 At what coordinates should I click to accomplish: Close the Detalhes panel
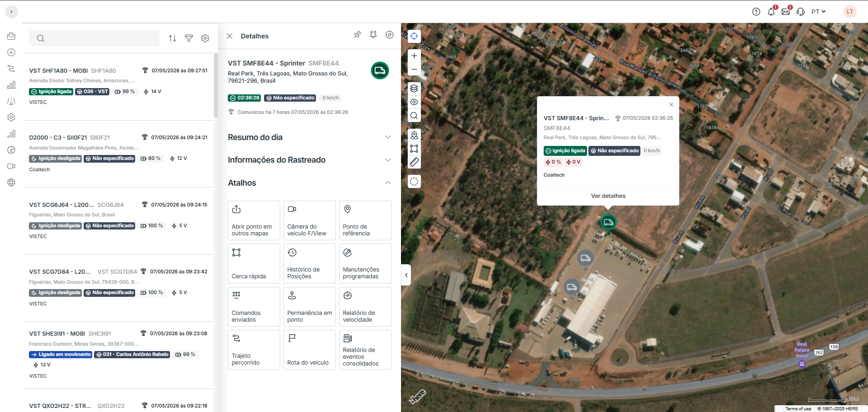pyautogui.click(x=230, y=36)
